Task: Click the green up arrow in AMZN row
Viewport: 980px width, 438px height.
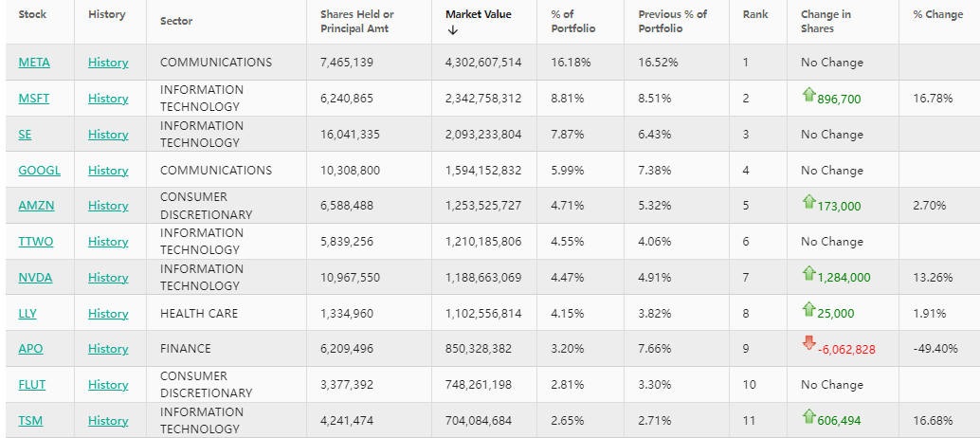Action: (x=808, y=202)
